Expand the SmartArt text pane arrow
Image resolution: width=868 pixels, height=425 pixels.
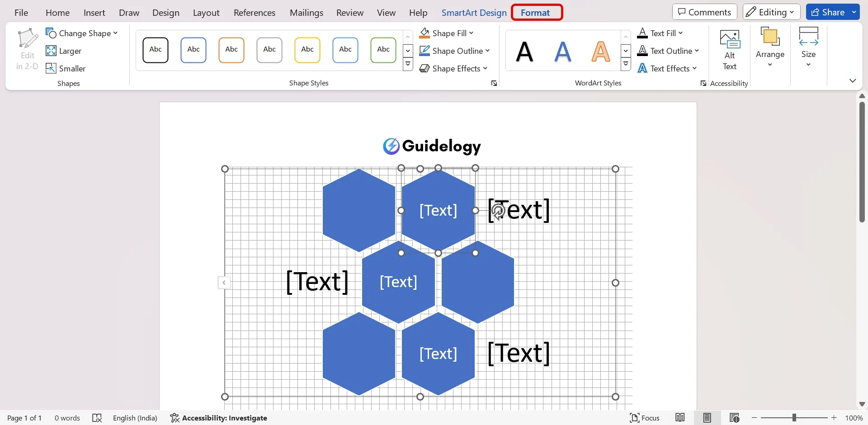(224, 283)
